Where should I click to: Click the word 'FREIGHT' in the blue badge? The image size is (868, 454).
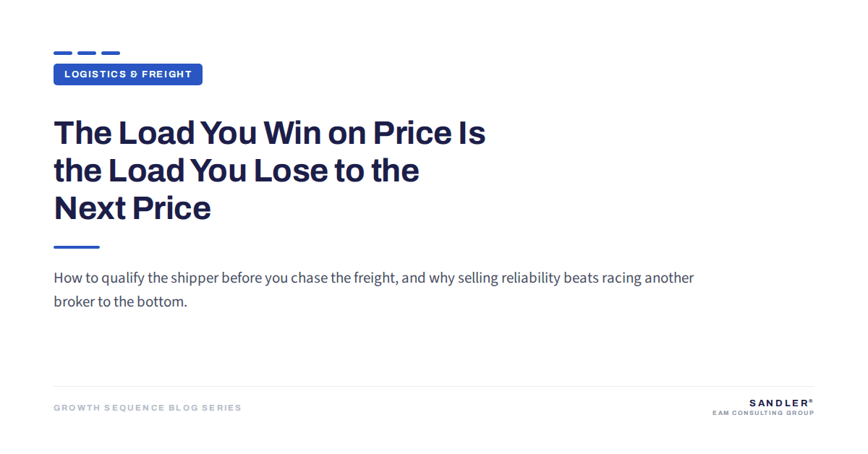[167, 74]
